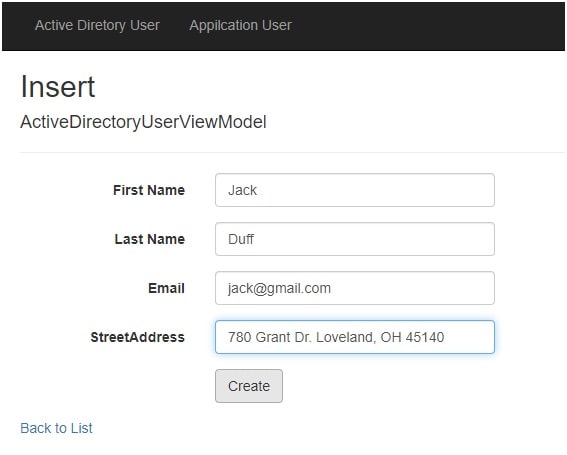Focus the First Name input containing Jack
Viewport: 567px width, 455px height.
point(355,190)
